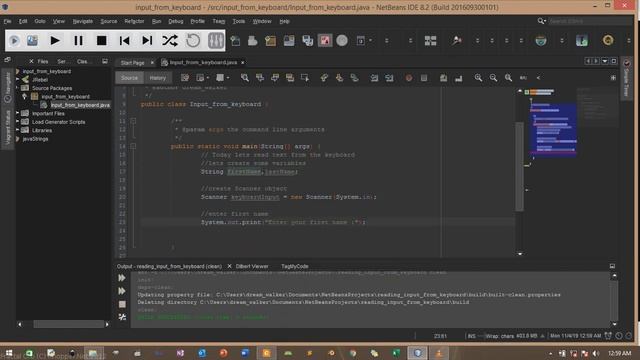The height and width of the screenshot is (360, 640).
Task: Show editor documents list dropdown arrow
Action: point(605,61)
